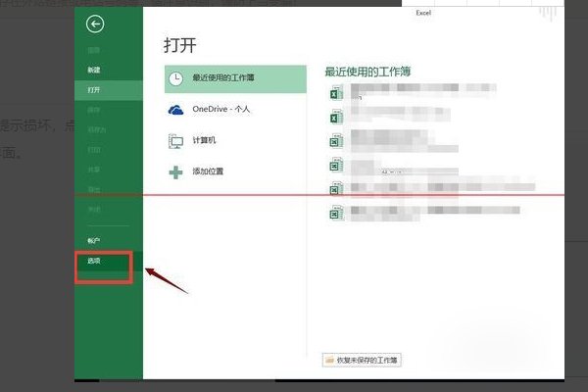The height and width of the screenshot is (392, 588).
Task: Open the bottommost recent workbook's Excel icon
Action: tap(336, 213)
